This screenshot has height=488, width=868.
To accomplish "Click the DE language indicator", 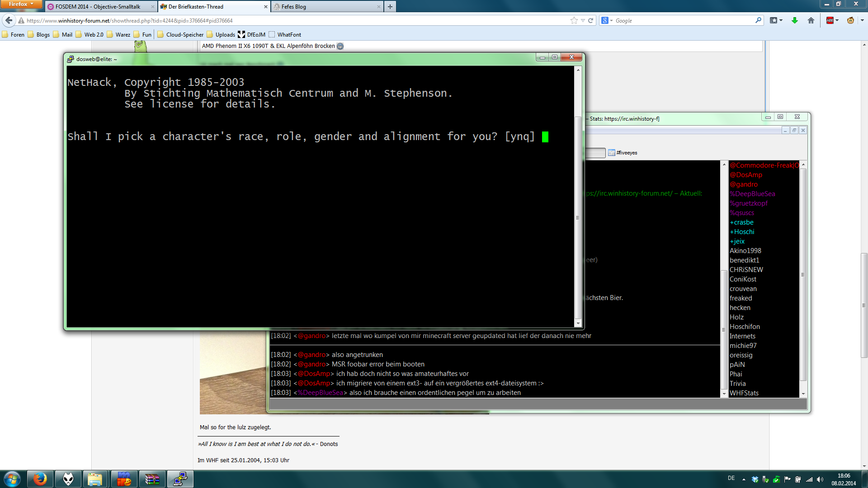I will (x=731, y=478).
